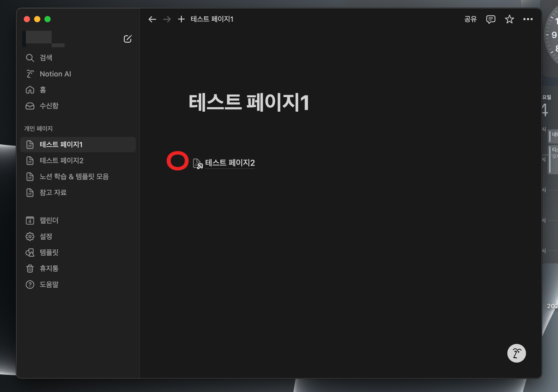Open 참고 자료 page in sidebar
This screenshot has width=558, height=392.
[53, 193]
